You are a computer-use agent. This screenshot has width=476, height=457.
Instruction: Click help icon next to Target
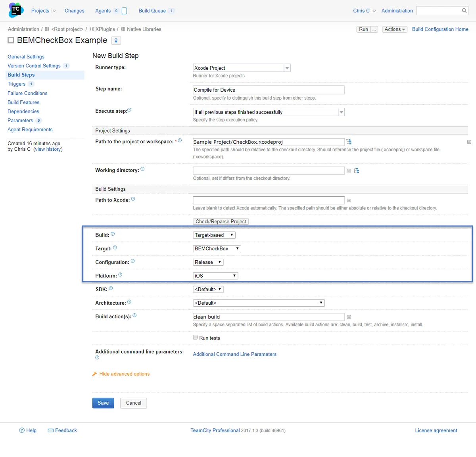[x=115, y=247]
